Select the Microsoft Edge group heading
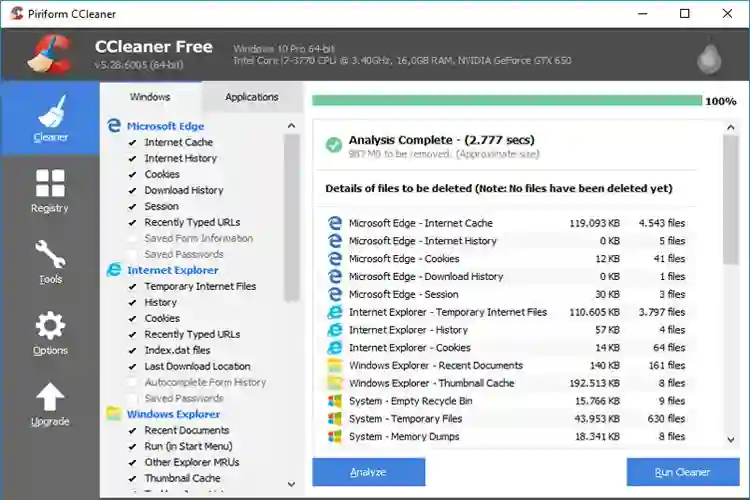Screen dimensions: 750x500 pos(165,126)
